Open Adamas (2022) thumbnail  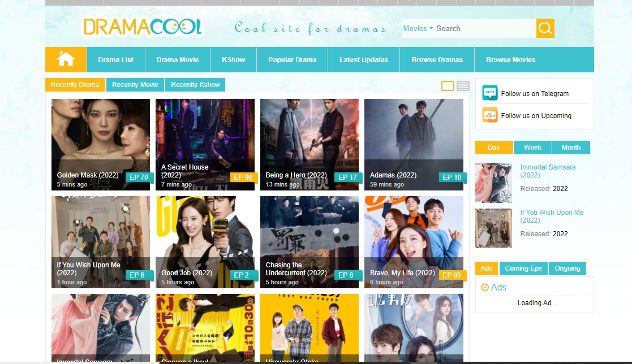(x=414, y=145)
